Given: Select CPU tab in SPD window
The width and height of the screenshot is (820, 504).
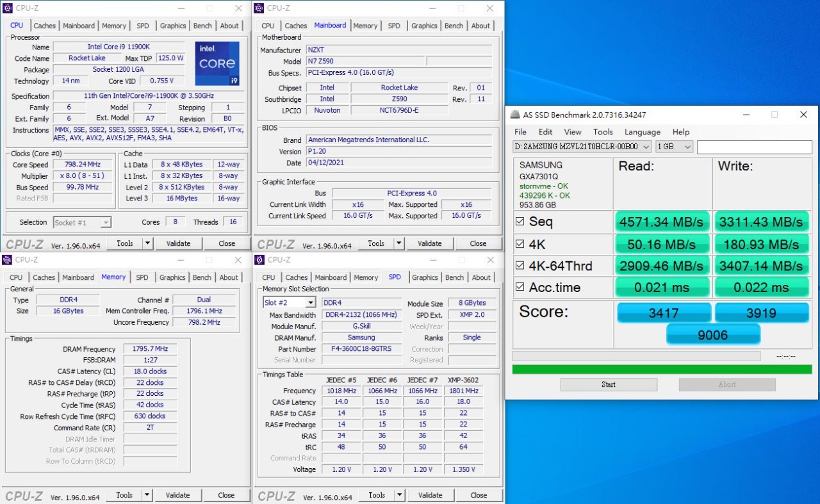Looking at the screenshot, I should point(268,277).
